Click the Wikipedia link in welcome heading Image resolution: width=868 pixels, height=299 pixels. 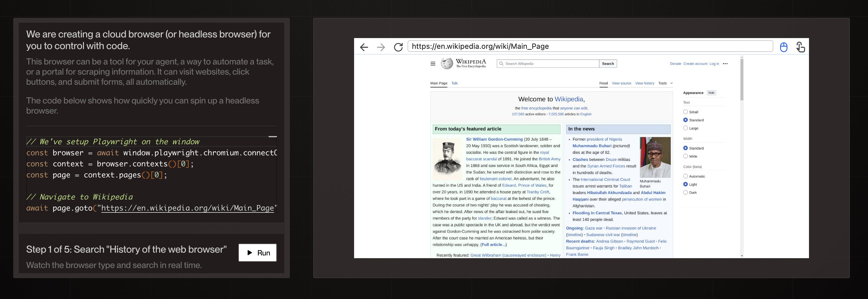[569, 99]
